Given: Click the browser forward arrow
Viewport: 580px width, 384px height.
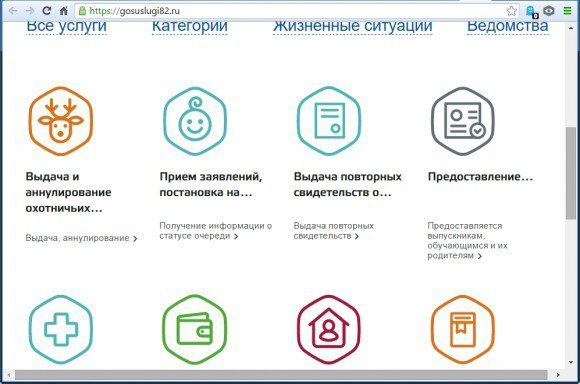Looking at the screenshot, I should (30, 11).
